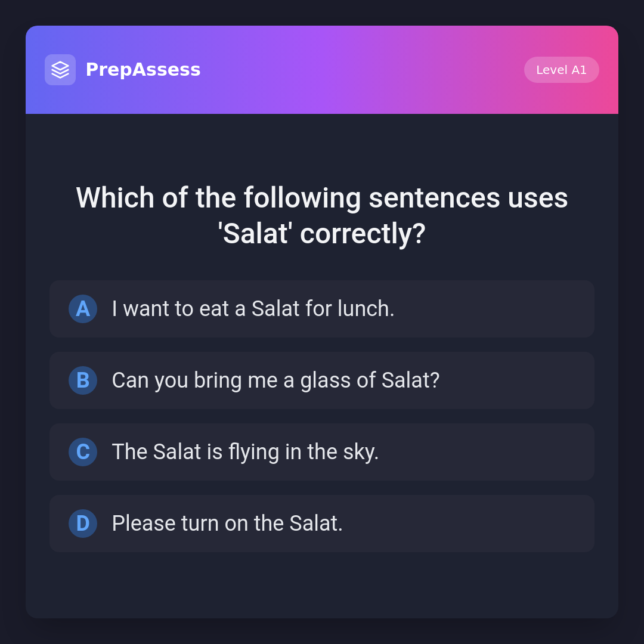Viewport: 644px width, 644px height.
Task: Click the word 'flying' in answer C
Action: click(x=253, y=452)
